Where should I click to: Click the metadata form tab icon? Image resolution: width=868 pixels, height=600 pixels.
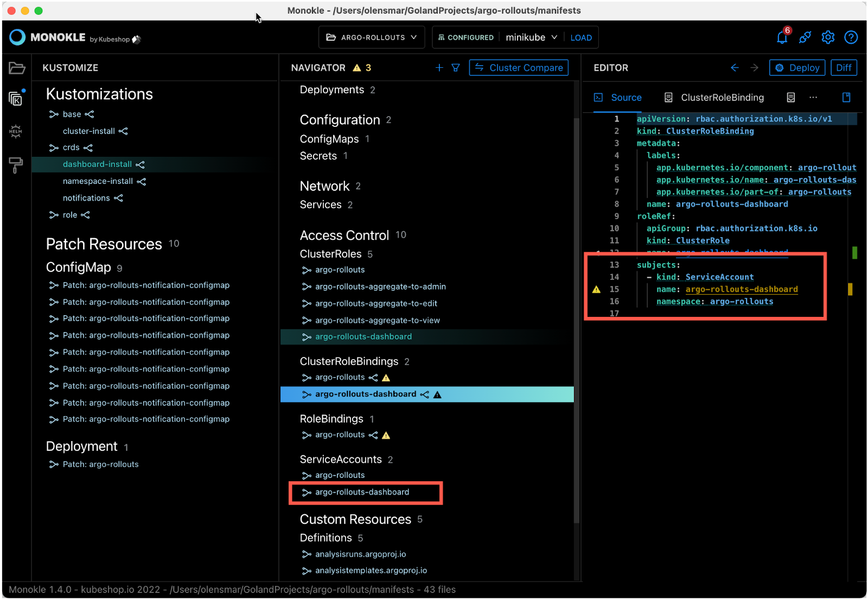tap(791, 98)
